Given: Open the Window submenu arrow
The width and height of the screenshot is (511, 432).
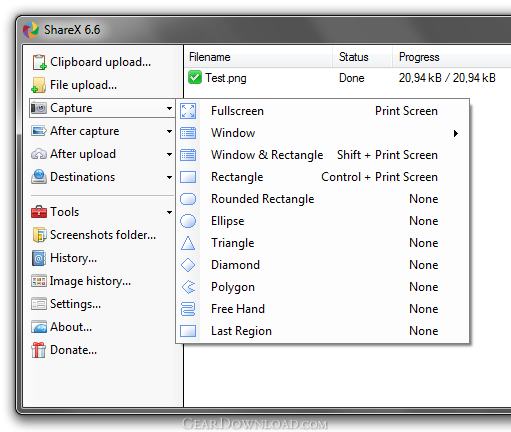Looking at the screenshot, I should click(456, 134).
